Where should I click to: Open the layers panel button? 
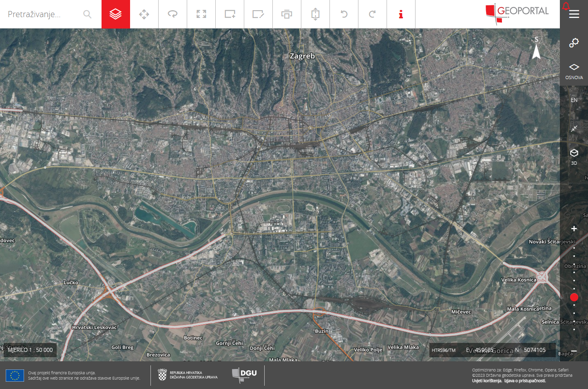click(116, 14)
